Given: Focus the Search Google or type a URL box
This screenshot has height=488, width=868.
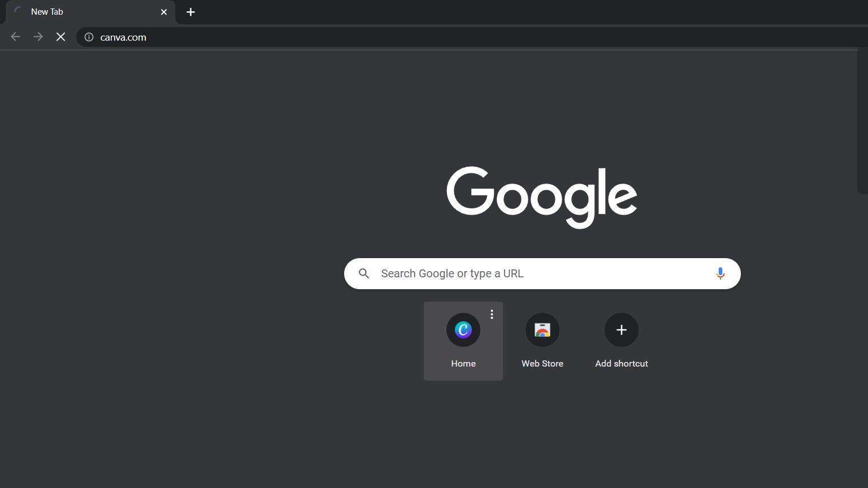Looking at the screenshot, I should pyautogui.click(x=537, y=274).
